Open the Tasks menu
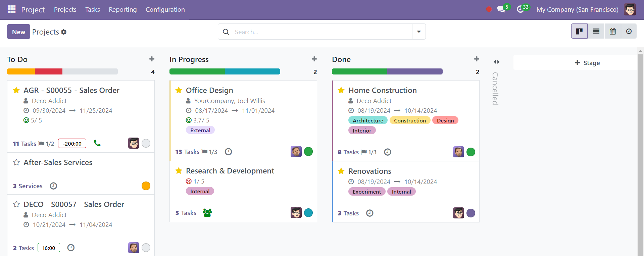 pos(93,9)
